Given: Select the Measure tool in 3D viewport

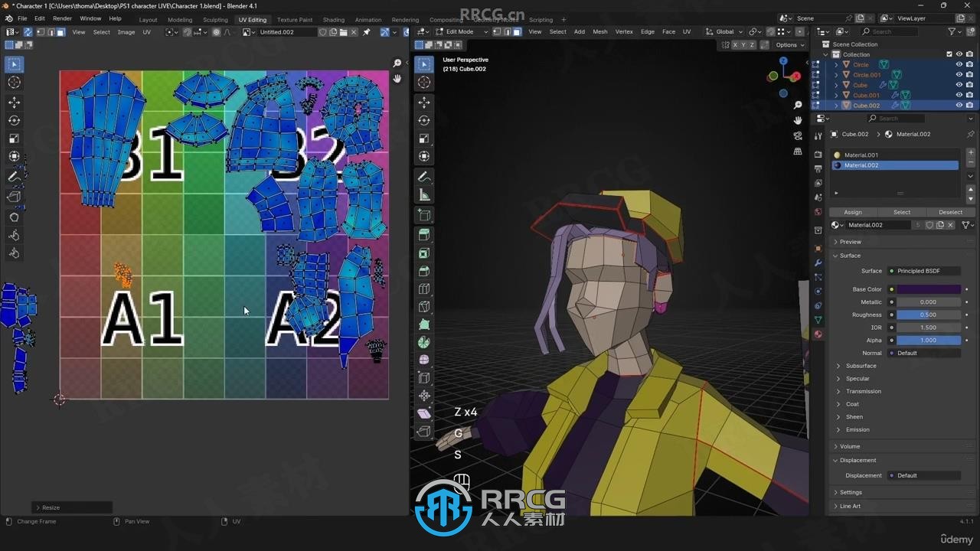Looking at the screenshot, I should 424,194.
